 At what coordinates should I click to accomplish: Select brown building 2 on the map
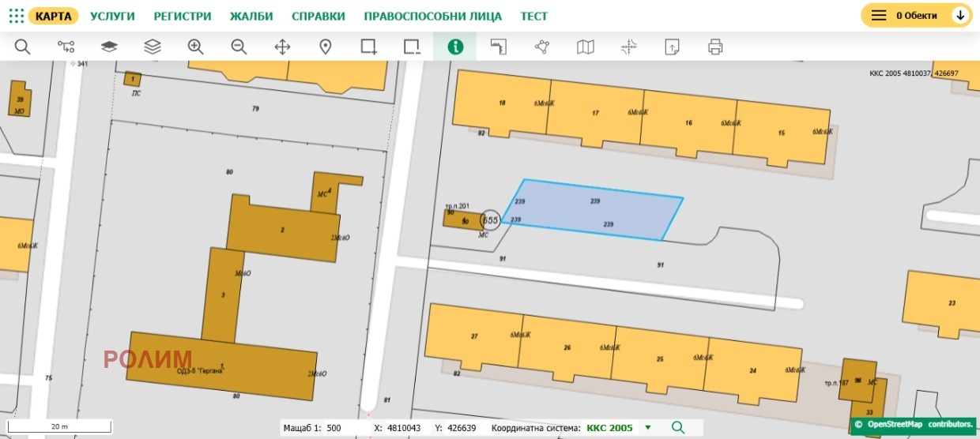(283, 230)
